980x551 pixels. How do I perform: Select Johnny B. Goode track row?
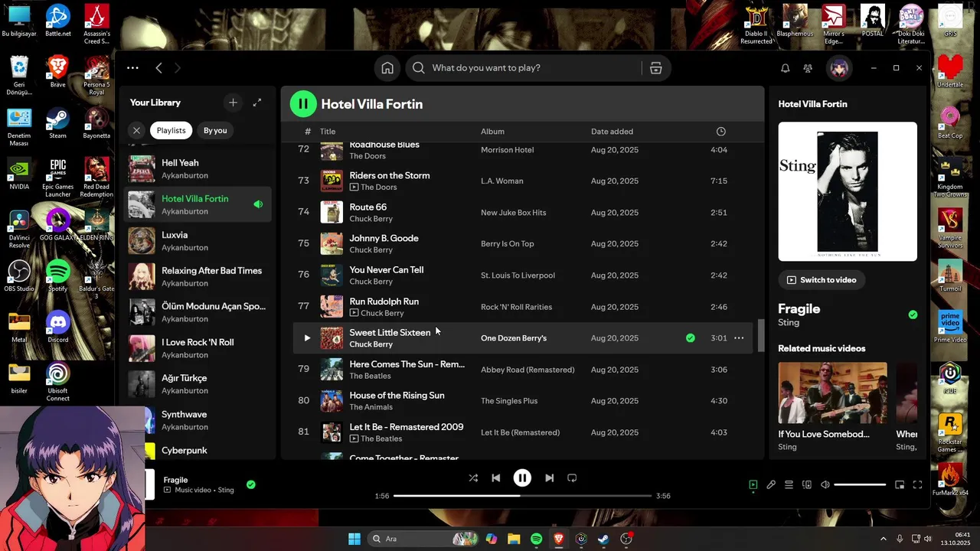pyautogui.click(x=523, y=243)
